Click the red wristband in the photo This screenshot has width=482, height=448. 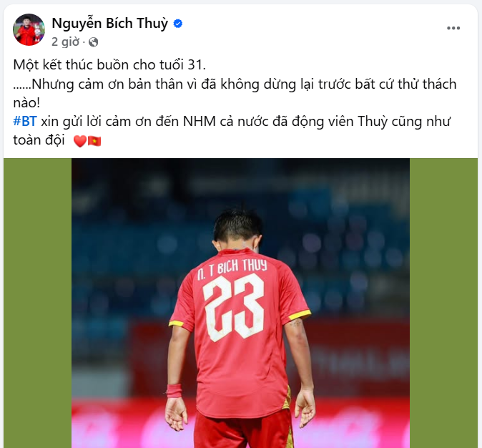(x=174, y=391)
